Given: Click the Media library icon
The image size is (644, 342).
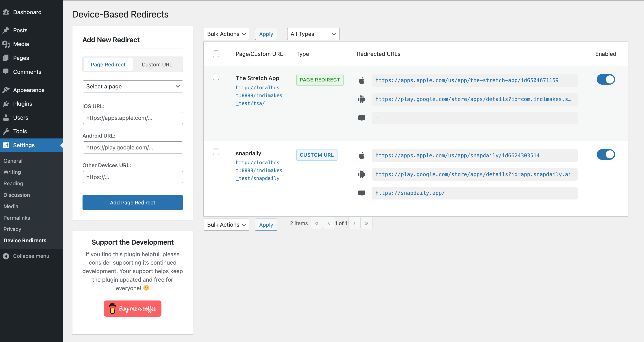Looking at the screenshot, I should [6, 44].
